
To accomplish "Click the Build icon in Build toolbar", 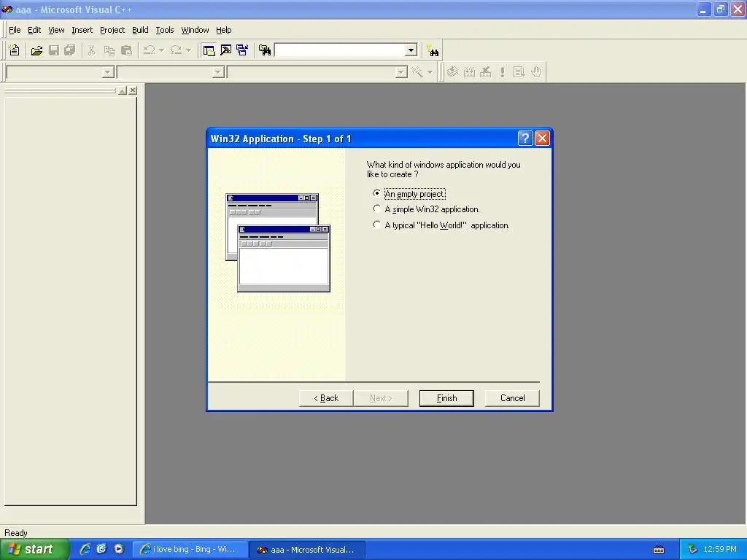I will (469, 72).
